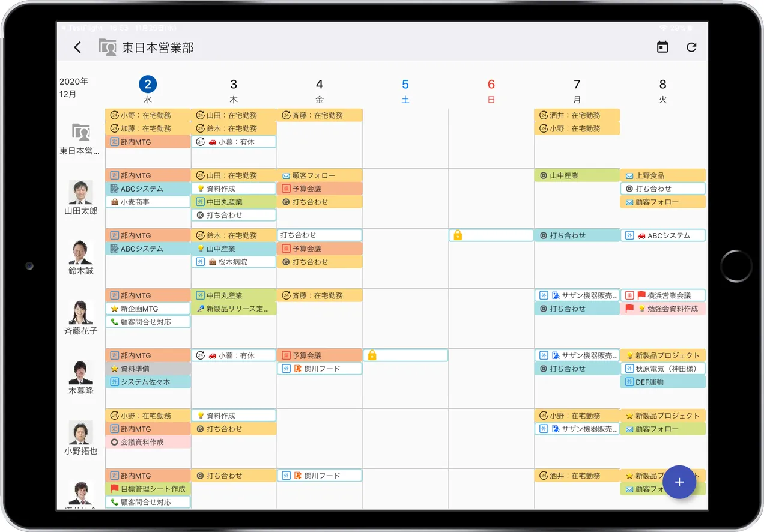Click the group icon beside 東日本営業部 title
This screenshot has height=532, width=764.
point(108,47)
